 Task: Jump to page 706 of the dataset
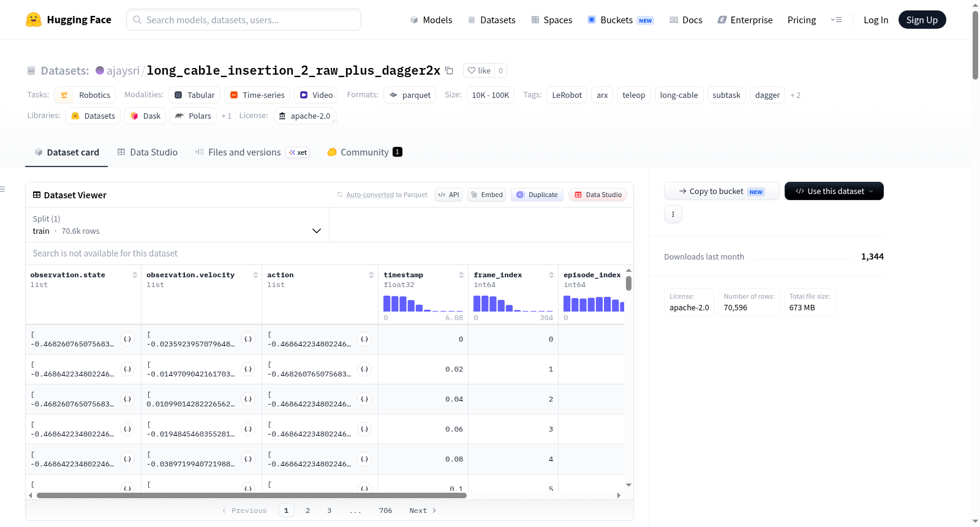coord(386,510)
